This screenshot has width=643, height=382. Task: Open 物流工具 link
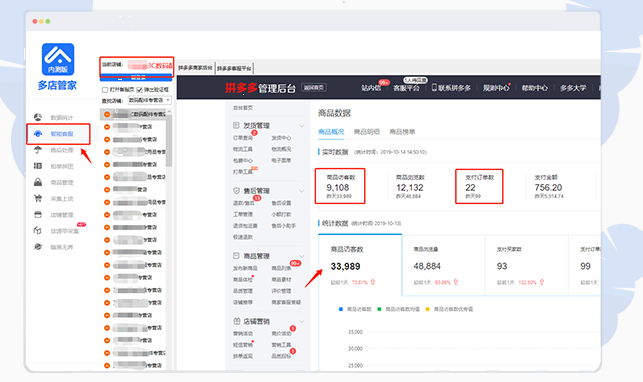pos(243,149)
